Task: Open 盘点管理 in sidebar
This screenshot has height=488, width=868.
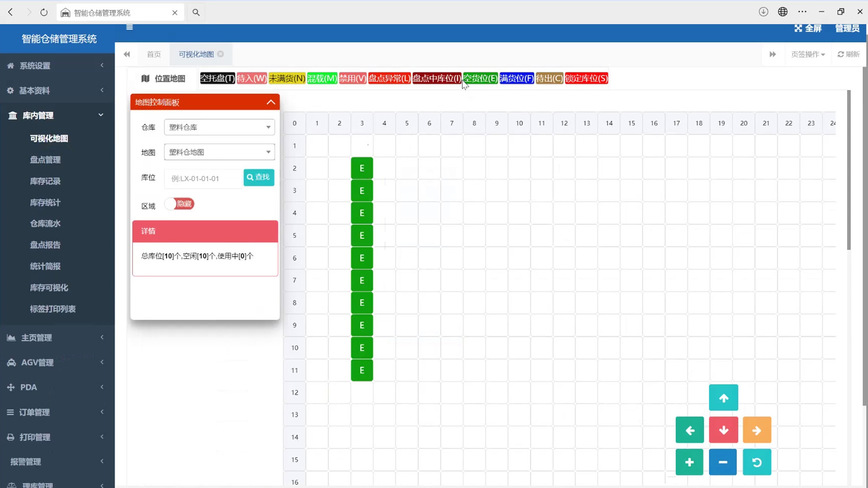Action: pos(45,160)
